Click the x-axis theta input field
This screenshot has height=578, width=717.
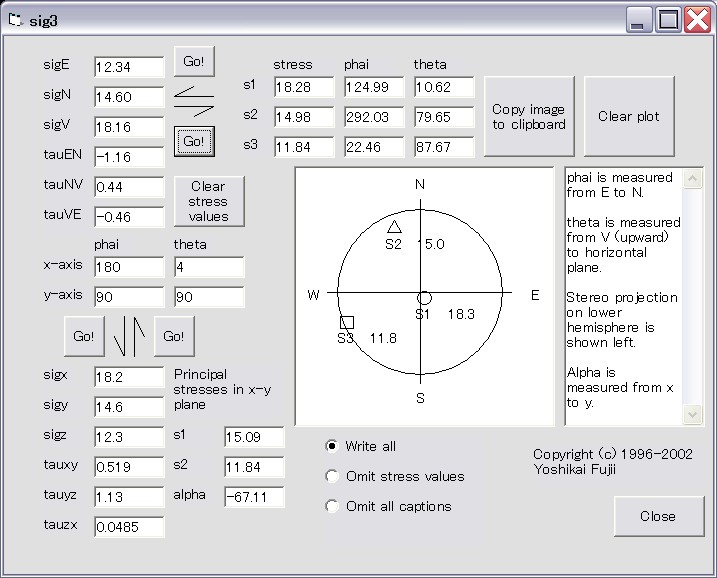click(x=208, y=267)
